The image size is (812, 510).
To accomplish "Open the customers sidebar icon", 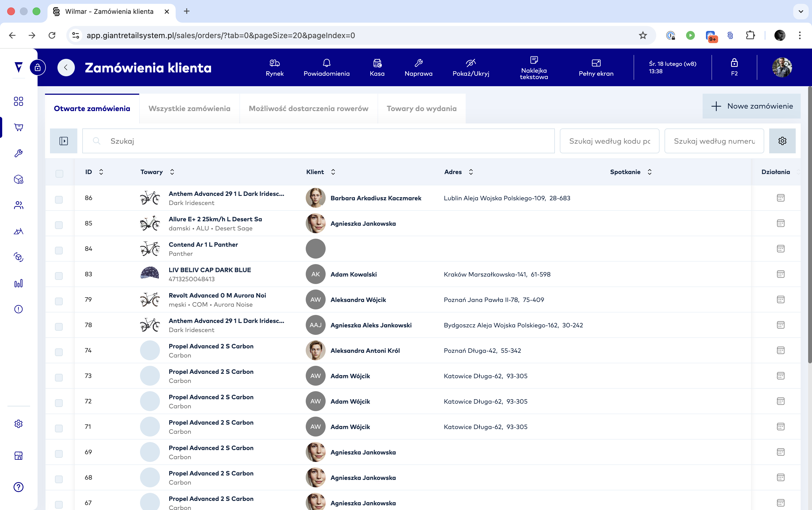I will coord(19,205).
